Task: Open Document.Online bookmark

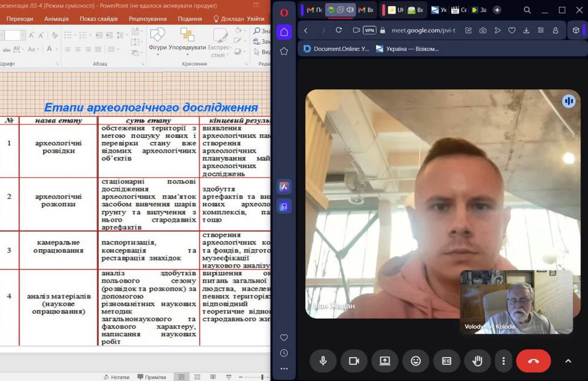Action: (336, 49)
